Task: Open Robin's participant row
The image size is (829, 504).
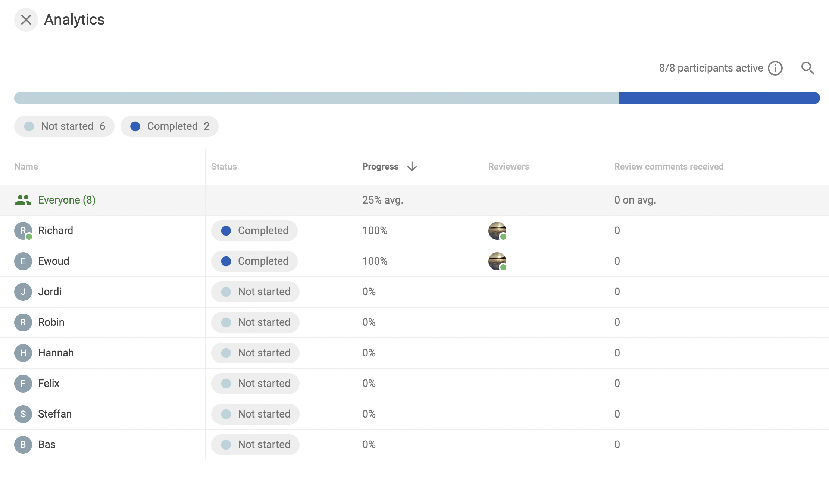Action: point(414,322)
